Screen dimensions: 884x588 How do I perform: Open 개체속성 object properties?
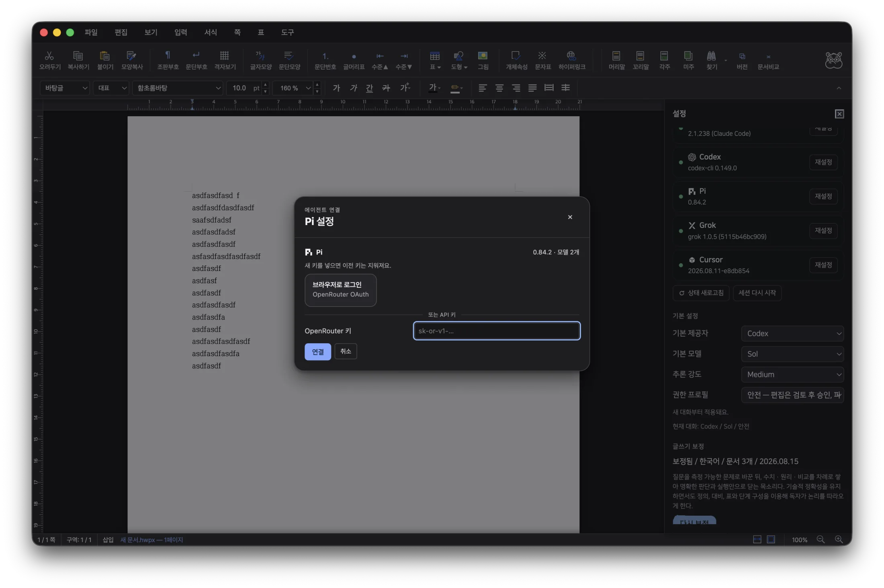pyautogui.click(x=516, y=59)
